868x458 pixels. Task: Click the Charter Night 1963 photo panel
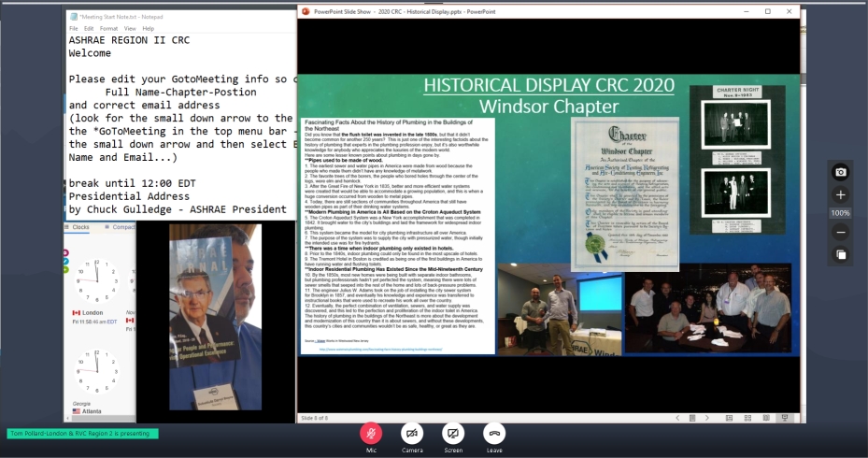click(737, 160)
